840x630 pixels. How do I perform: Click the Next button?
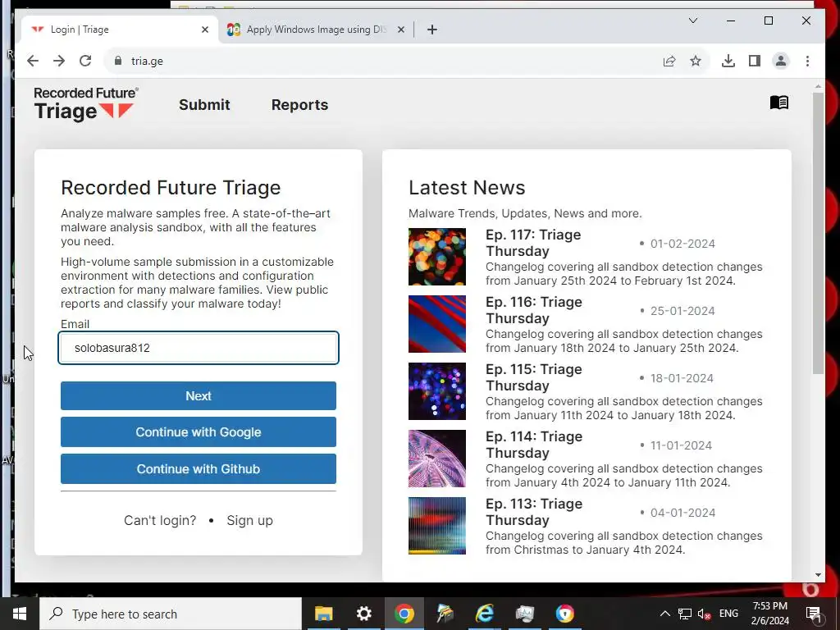[199, 396]
